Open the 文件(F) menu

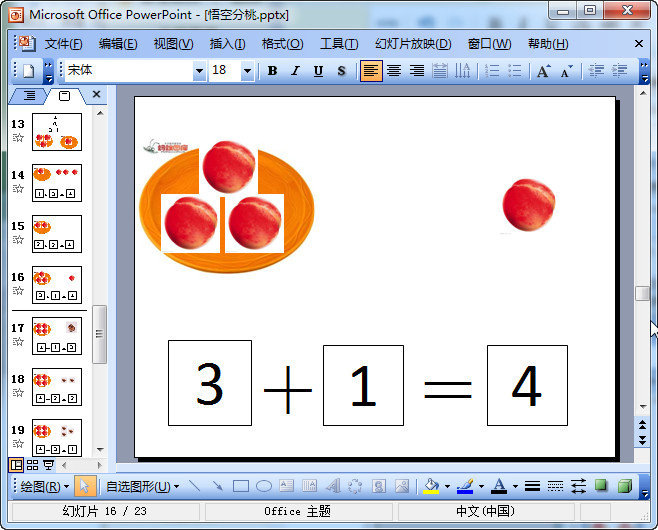point(63,44)
